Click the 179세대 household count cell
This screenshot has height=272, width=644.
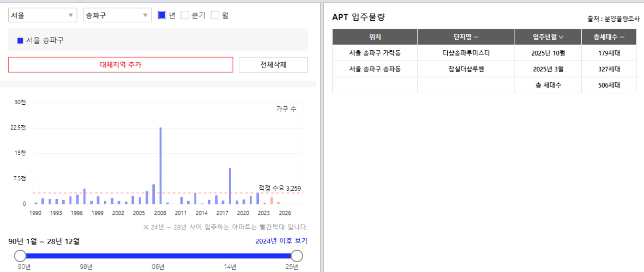tap(609, 53)
